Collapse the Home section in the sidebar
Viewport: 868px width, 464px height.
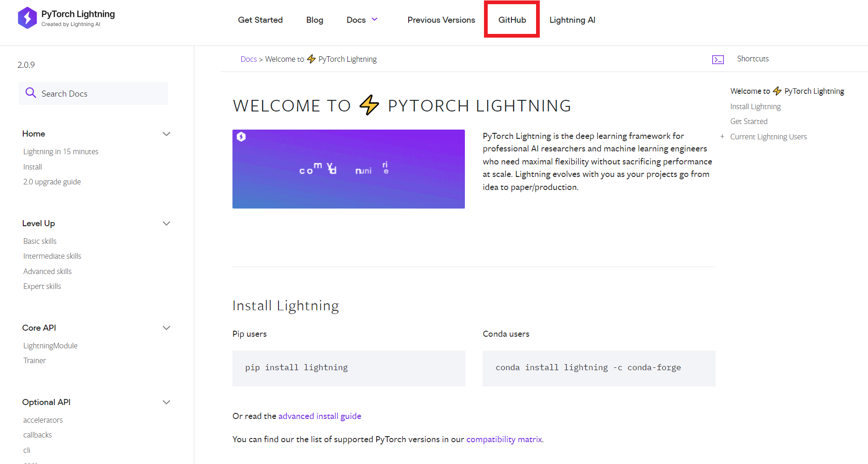coord(166,134)
